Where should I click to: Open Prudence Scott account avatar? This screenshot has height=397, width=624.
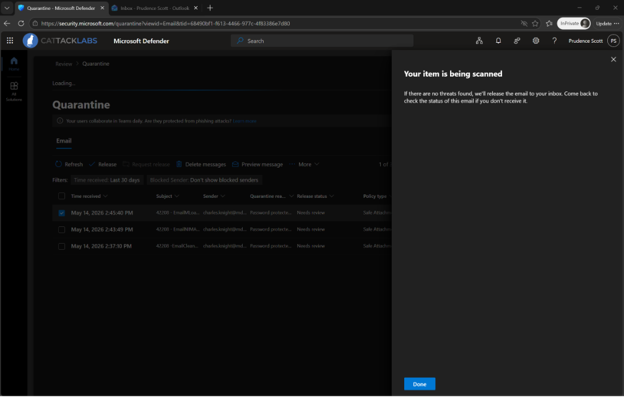613,41
